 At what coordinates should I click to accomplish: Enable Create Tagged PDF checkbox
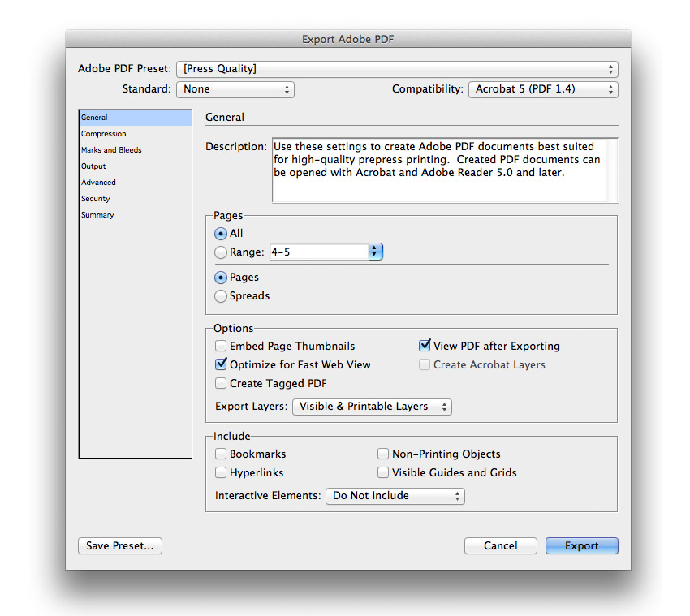click(221, 383)
